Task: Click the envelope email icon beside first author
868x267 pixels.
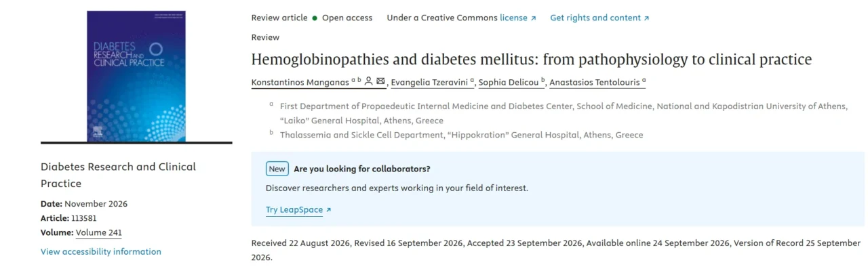Action: click(x=380, y=81)
